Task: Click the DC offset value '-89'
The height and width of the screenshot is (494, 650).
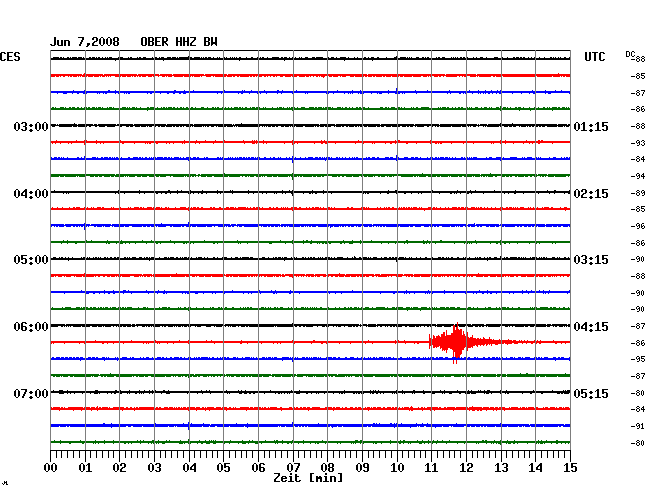Action: click(638, 193)
